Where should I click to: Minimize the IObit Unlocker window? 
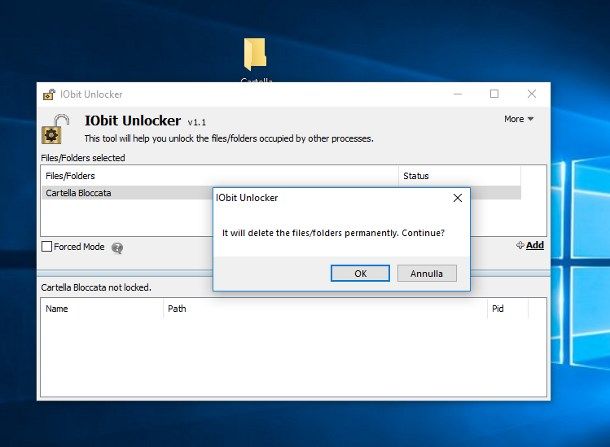coord(458,94)
